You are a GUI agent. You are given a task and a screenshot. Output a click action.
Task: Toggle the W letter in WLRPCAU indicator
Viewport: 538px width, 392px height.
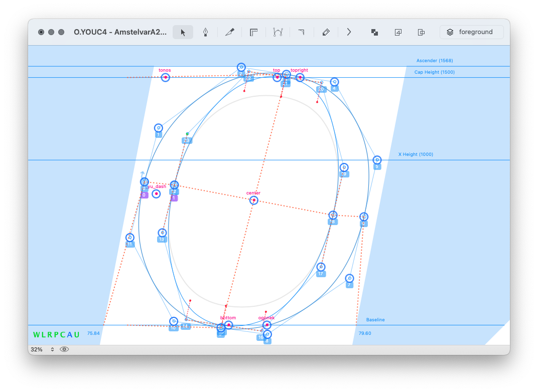coord(37,335)
